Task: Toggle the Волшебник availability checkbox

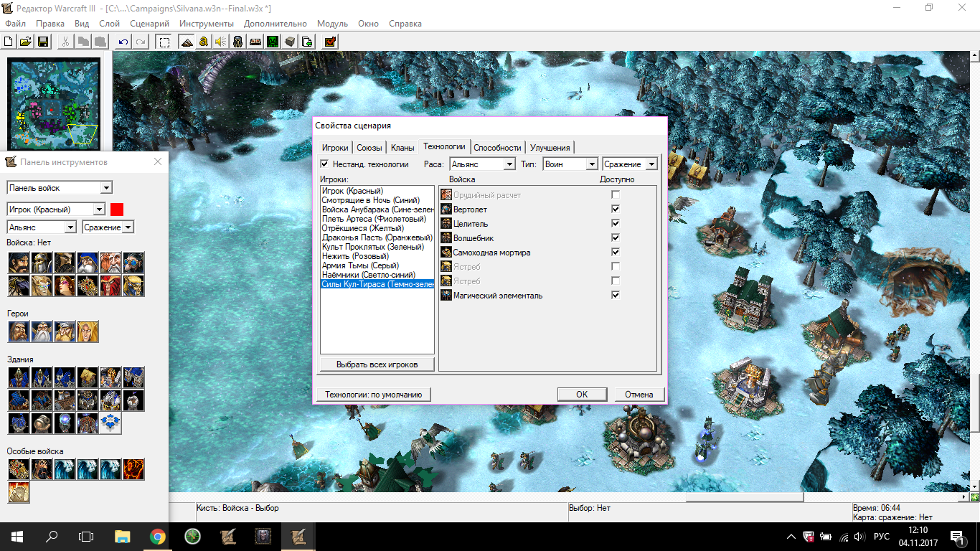Action: pyautogui.click(x=616, y=237)
